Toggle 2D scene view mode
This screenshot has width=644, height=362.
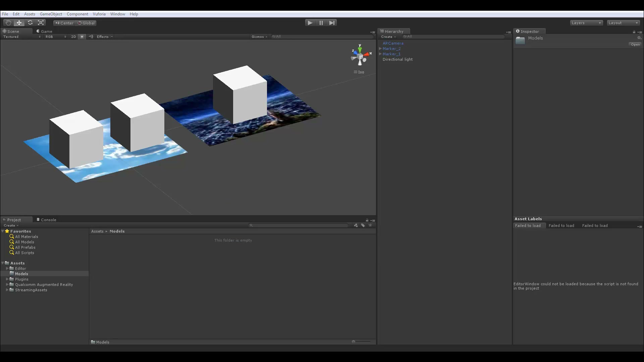tap(73, 37)
